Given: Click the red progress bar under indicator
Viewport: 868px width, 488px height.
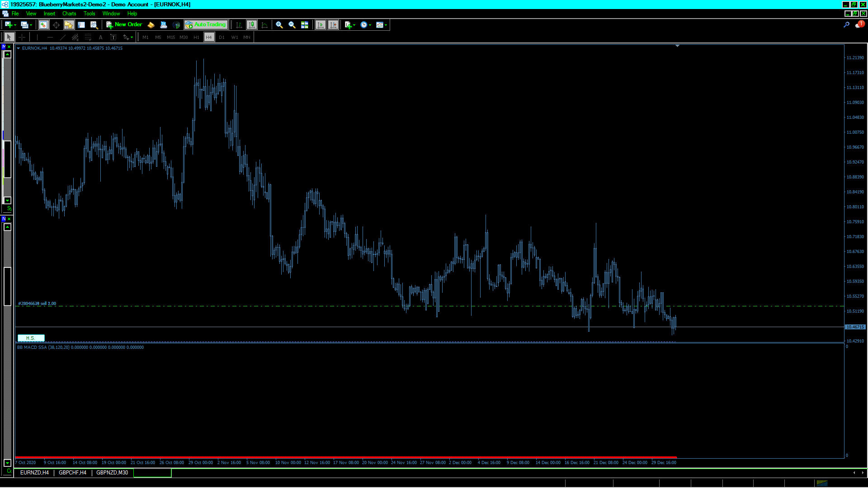Looking at the screenshot, I should point(346,457).
